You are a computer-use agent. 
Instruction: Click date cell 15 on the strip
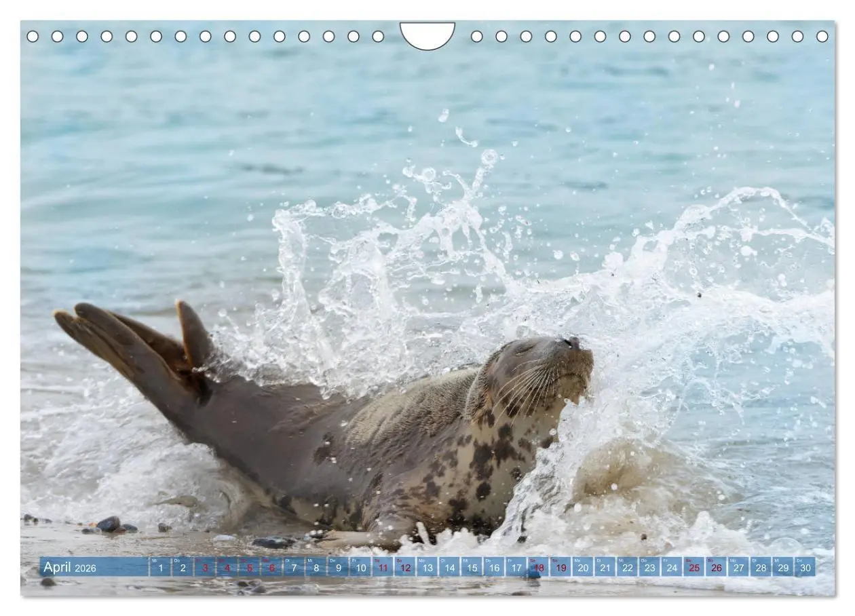tap(471, 569)
